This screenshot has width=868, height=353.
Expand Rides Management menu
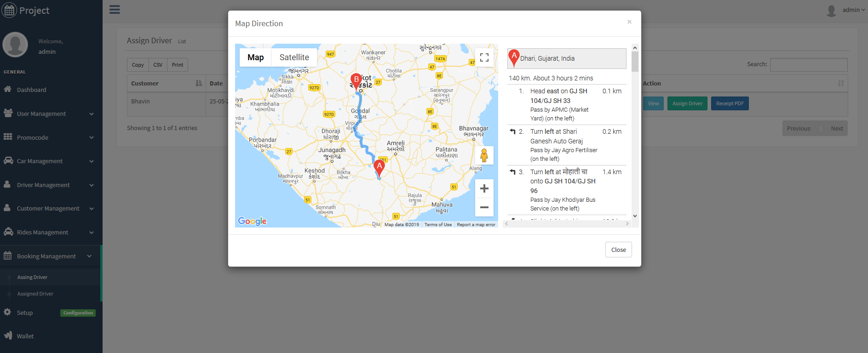tap(51, 232)
